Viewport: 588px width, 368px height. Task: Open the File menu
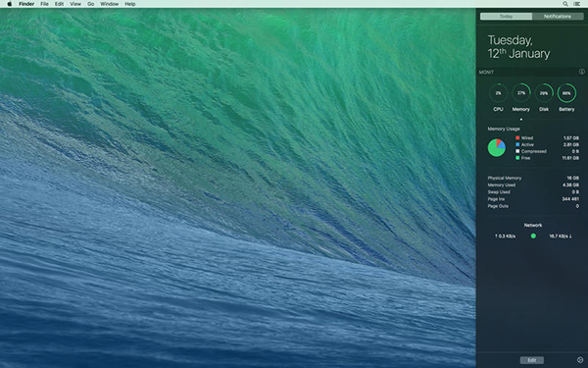[x=45, y=4]
